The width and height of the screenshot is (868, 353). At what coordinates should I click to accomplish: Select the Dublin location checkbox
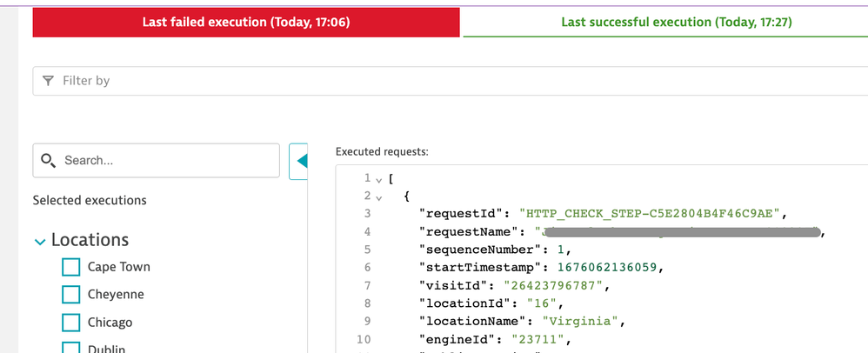71,348
